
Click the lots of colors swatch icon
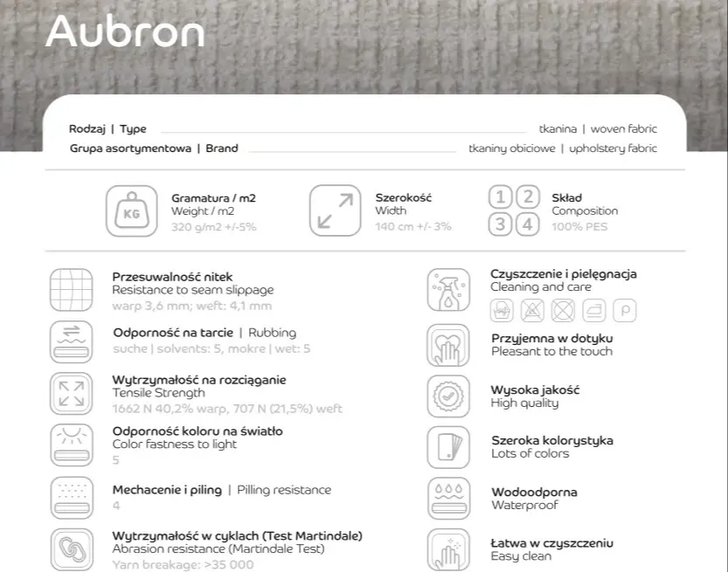pyautogui.click(x=448, y=447)
